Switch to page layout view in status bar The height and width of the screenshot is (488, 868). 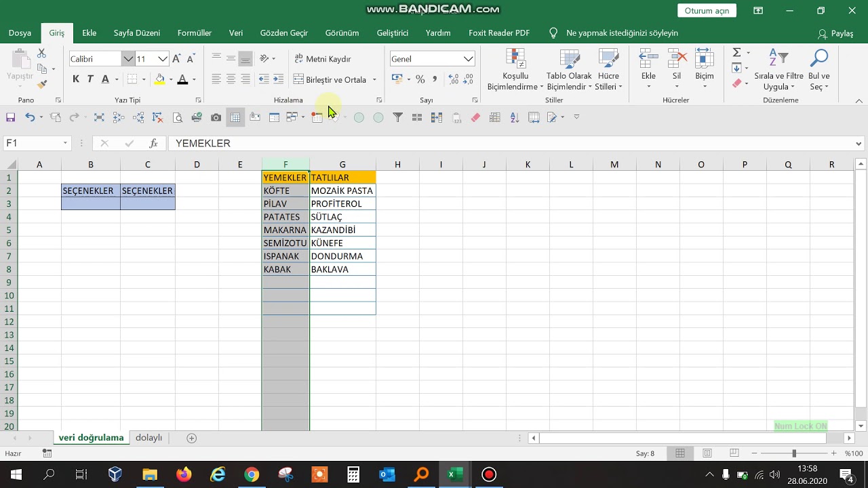point(707,453)
